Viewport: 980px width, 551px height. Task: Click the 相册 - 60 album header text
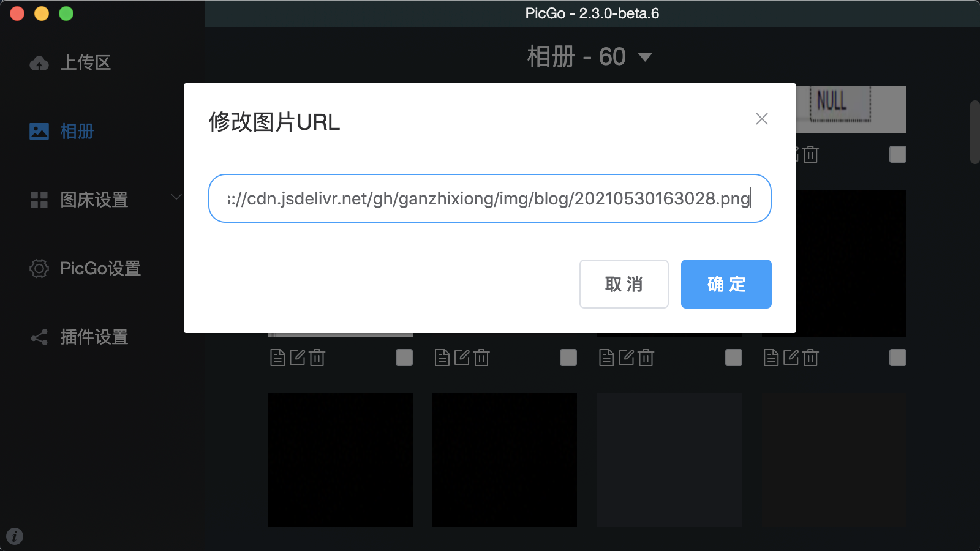576,57
